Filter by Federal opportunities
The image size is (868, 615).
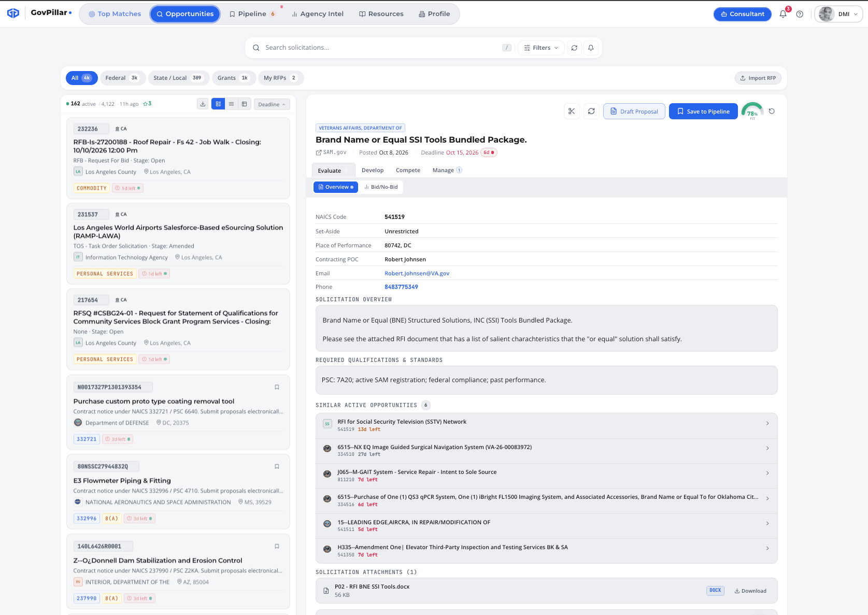click(123, 78)
